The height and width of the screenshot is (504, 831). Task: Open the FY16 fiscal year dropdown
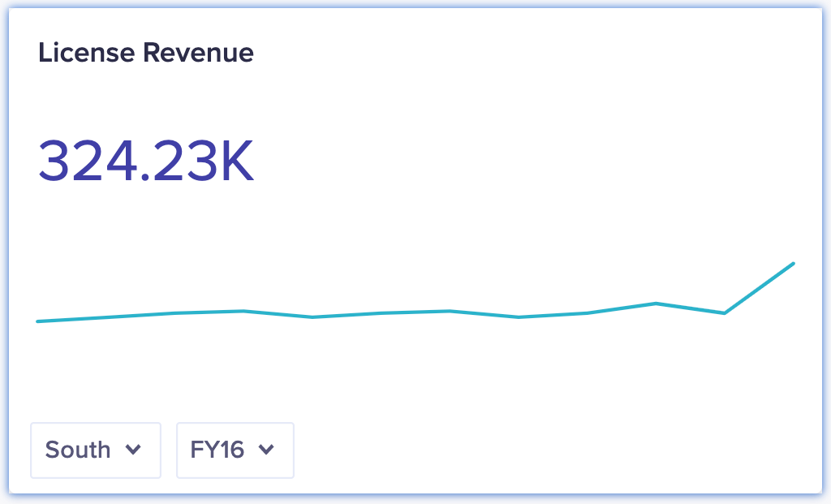coord(235,450)
